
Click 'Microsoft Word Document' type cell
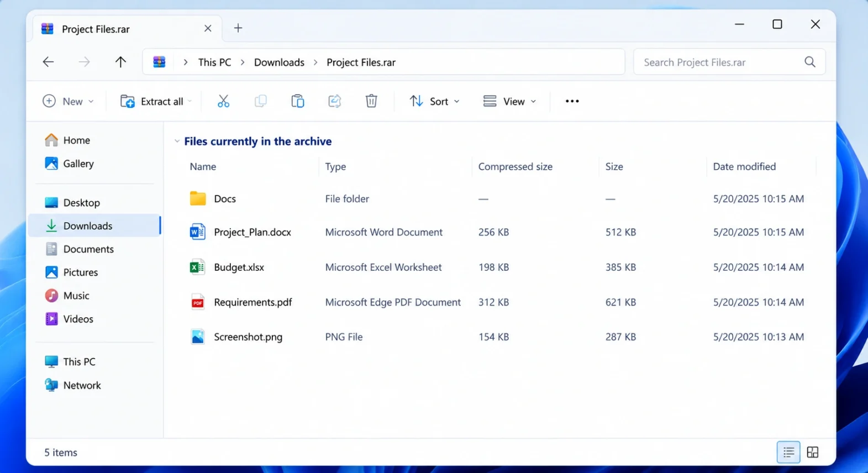coord(383,232)
